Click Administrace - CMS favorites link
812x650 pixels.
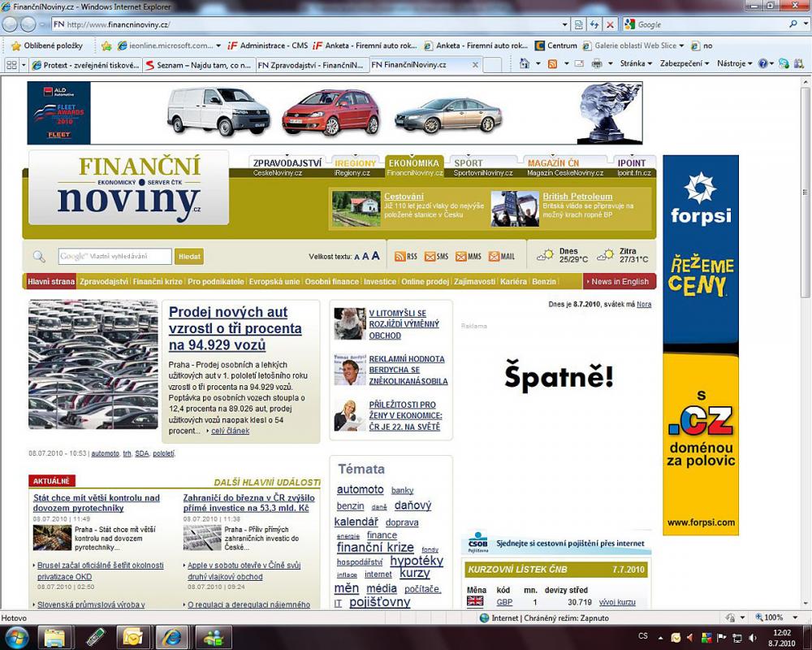pyautogui.click(x=268, y=45)
